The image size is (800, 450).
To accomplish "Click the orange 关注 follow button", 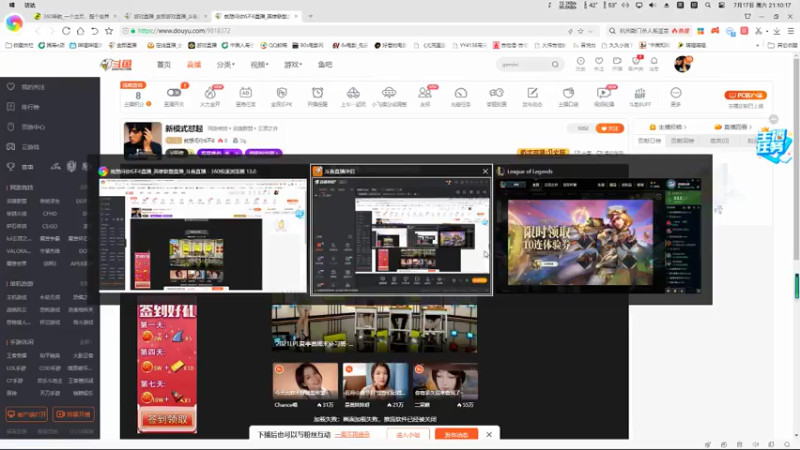I will 610,128.
